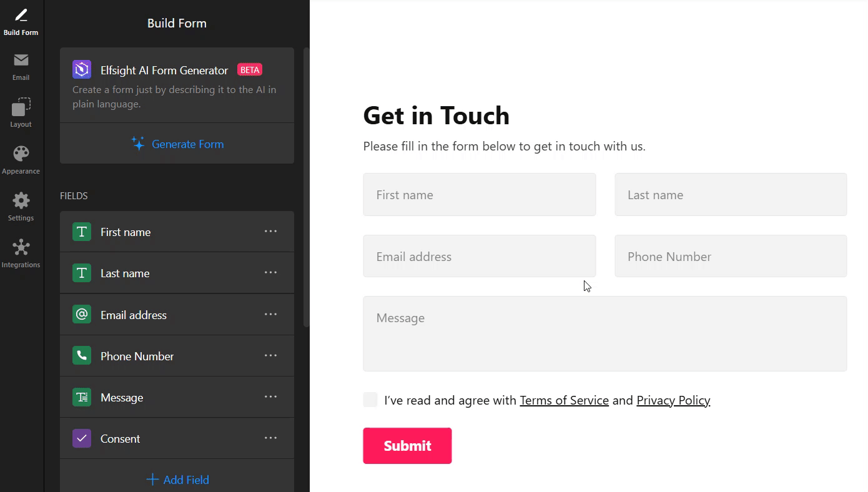Click the Consent field checkmark icon
The image size is (868, 492).
(x=82, y=438)
